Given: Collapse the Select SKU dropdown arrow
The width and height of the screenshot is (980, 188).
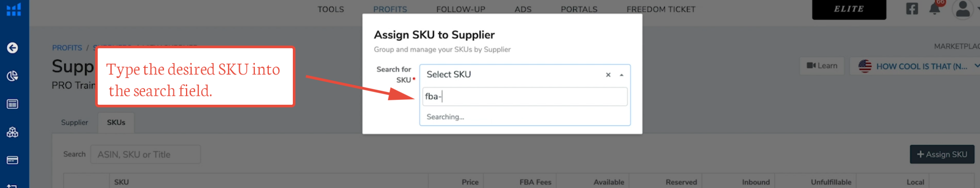Looking at the screenshot, I should pos(621,75).
